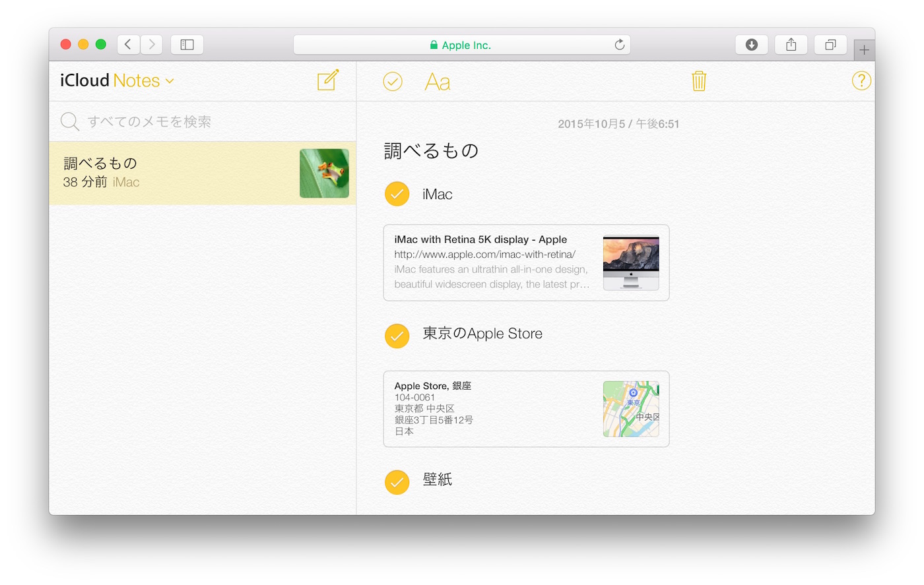
Task: Click the iMac checklist text
Action: coord(438,194)
